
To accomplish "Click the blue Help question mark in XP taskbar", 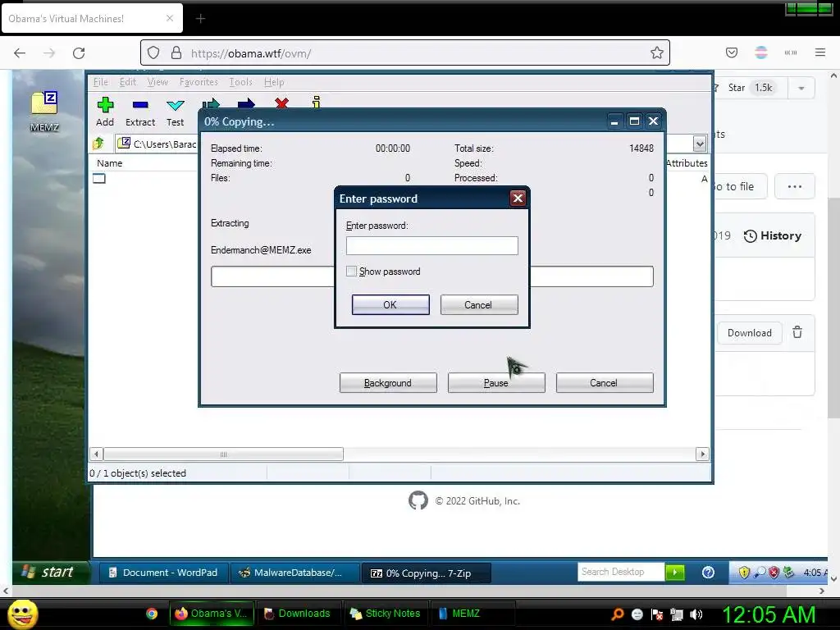I will pos(708,572).
